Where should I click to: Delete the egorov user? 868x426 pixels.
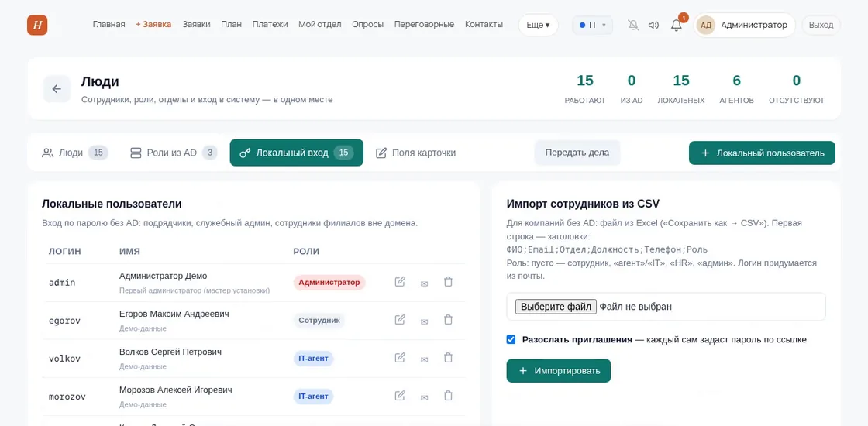pos(449,320)
